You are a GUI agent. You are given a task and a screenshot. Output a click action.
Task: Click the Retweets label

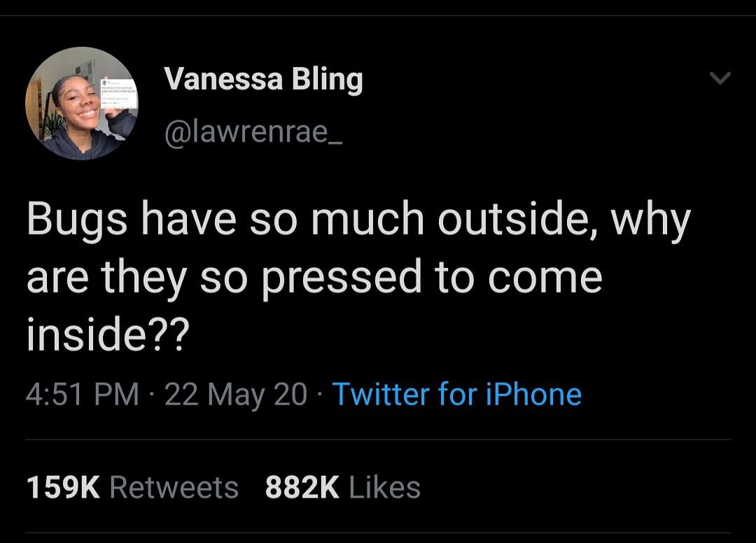(174, 488)
